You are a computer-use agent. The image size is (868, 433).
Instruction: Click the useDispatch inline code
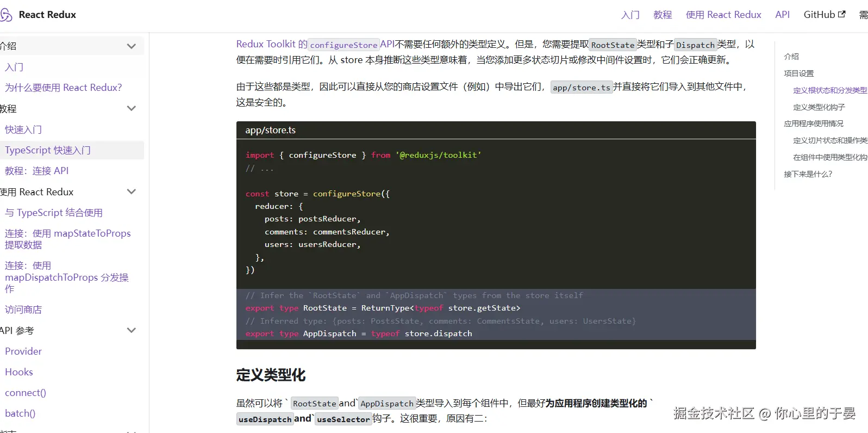click(265, 419)
